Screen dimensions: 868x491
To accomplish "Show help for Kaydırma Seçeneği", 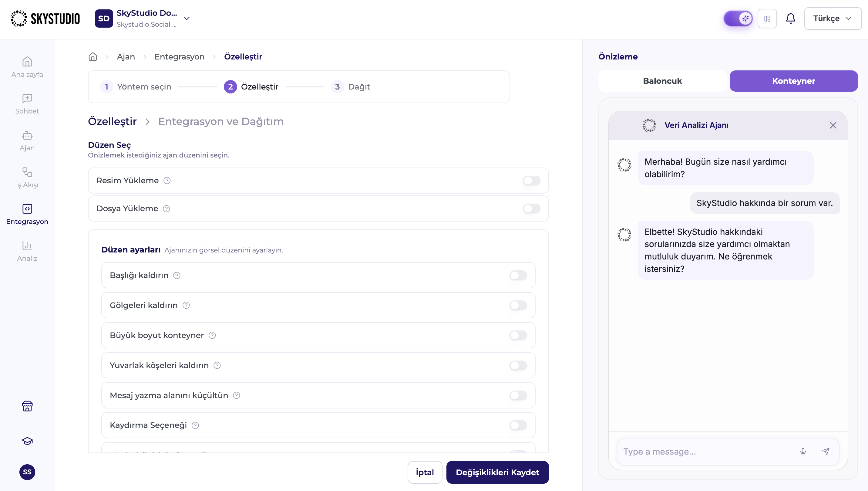I will 195,425.
